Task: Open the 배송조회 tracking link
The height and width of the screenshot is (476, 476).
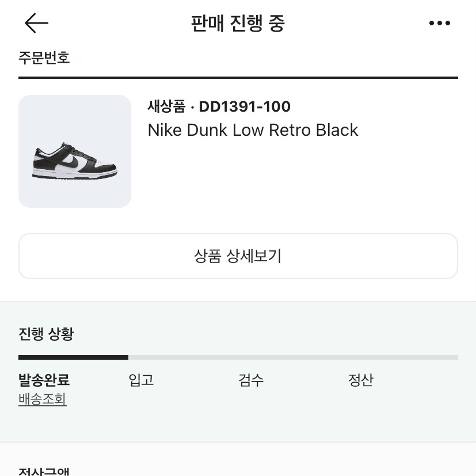Action: (43, 399)
